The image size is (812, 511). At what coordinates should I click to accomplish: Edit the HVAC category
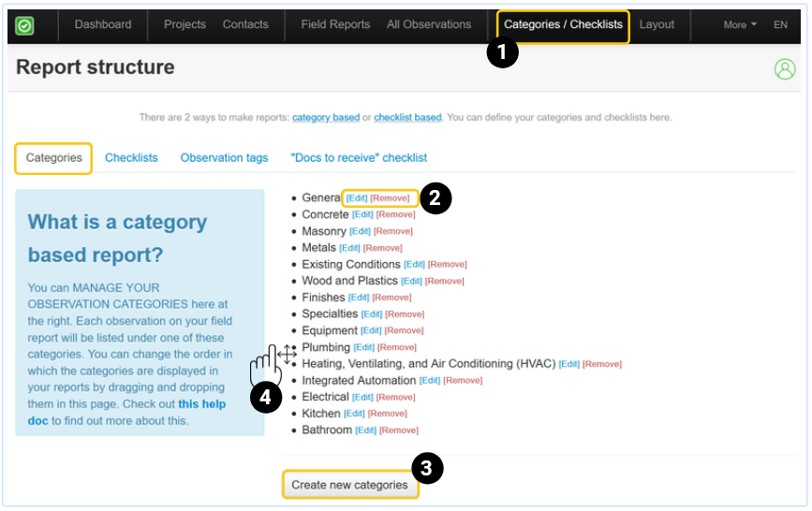(568, 364)
